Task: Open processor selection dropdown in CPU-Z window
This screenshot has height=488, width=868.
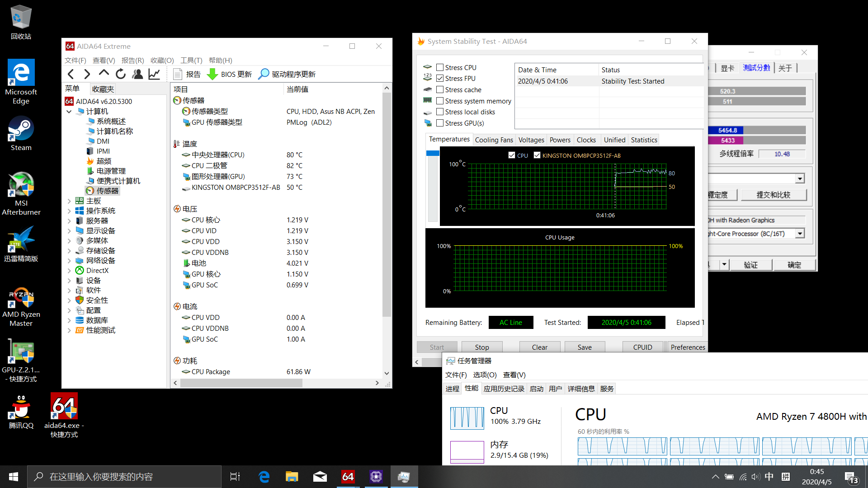Action: (801, 234)
